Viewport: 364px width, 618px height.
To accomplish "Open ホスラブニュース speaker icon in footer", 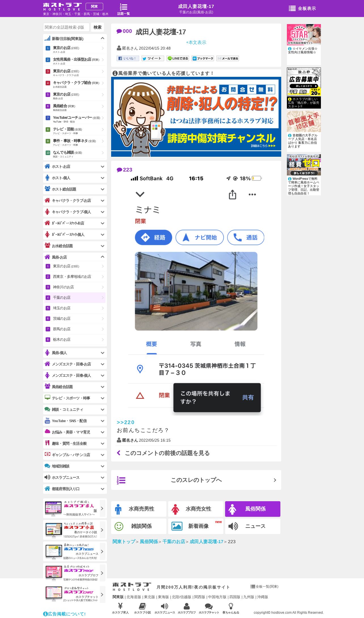I will coord(165,608).
